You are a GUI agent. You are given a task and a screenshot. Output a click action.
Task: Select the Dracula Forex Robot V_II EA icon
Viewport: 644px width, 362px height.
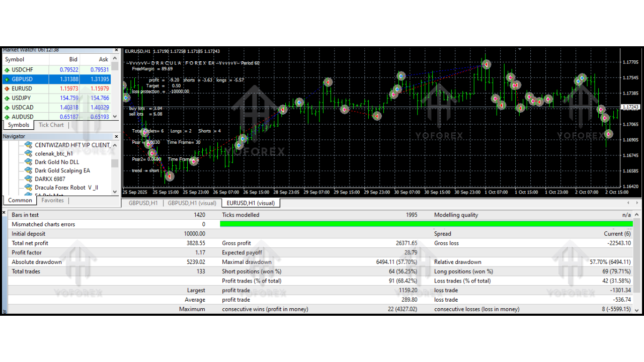pyautogui.click(x=28, y=188)
